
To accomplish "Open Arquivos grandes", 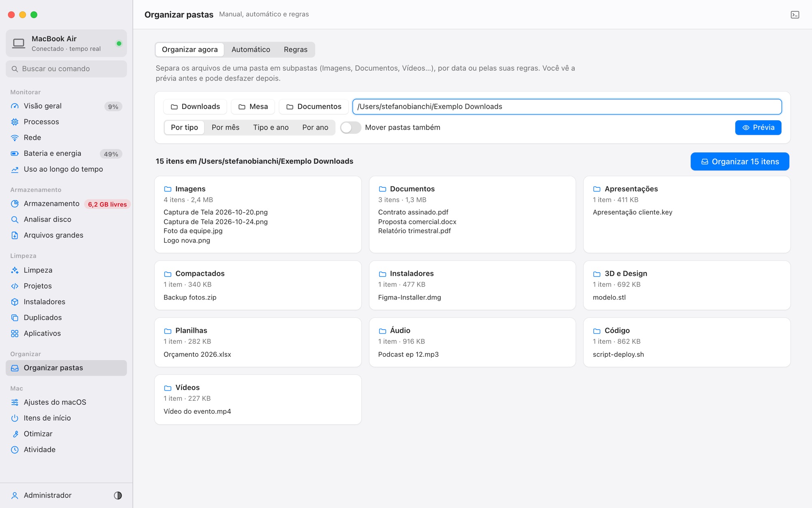I will [x=66, y=235].
